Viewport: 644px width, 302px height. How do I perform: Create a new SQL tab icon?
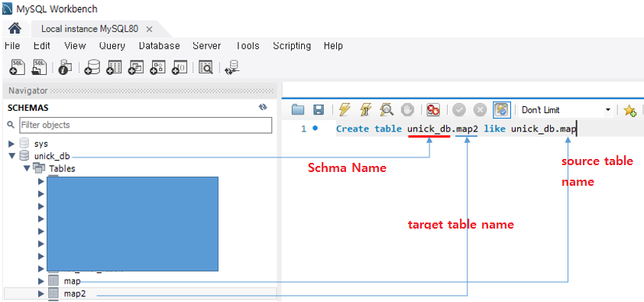click(18, 67)
